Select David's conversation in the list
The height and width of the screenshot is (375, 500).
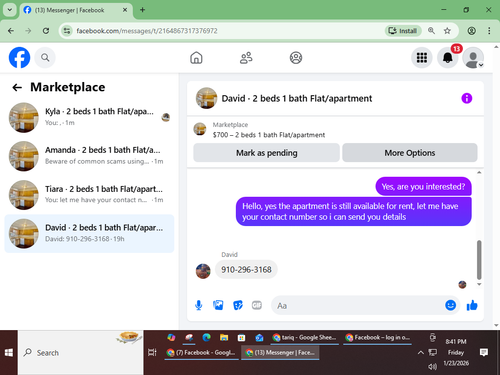point(89,233)
